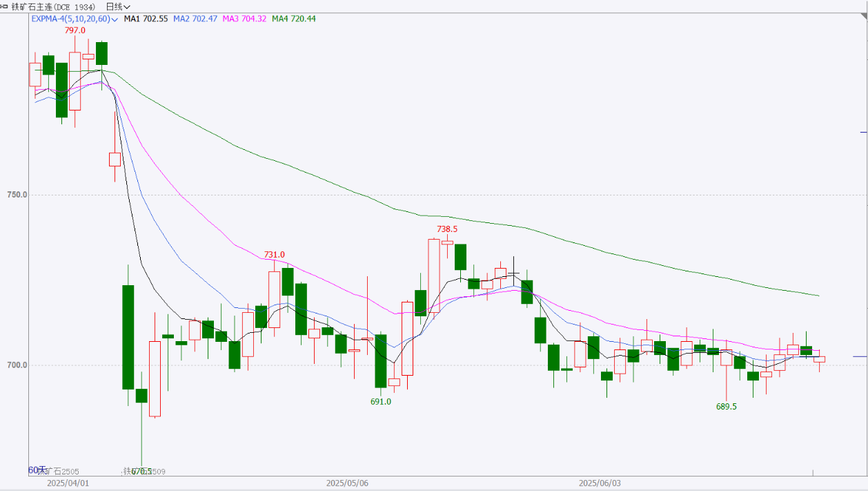
Task: Click the 731.0 price label
Action: (x=274, y=255)
